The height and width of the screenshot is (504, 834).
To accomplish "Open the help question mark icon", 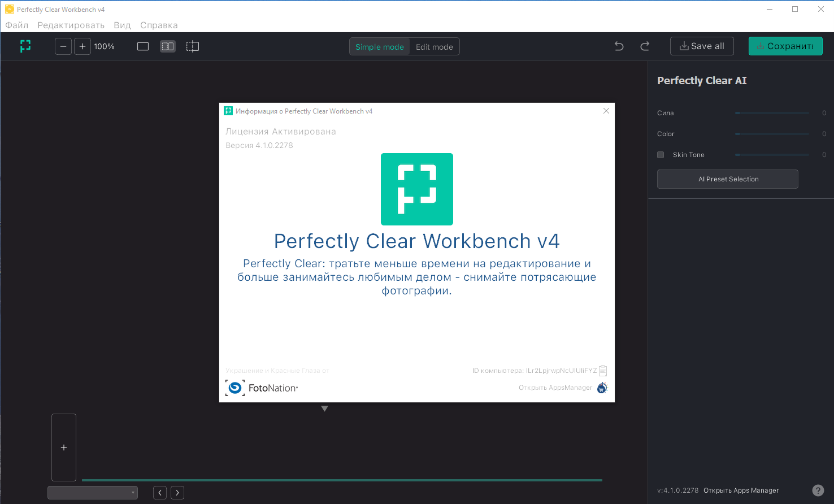I will tap(818, 490).
